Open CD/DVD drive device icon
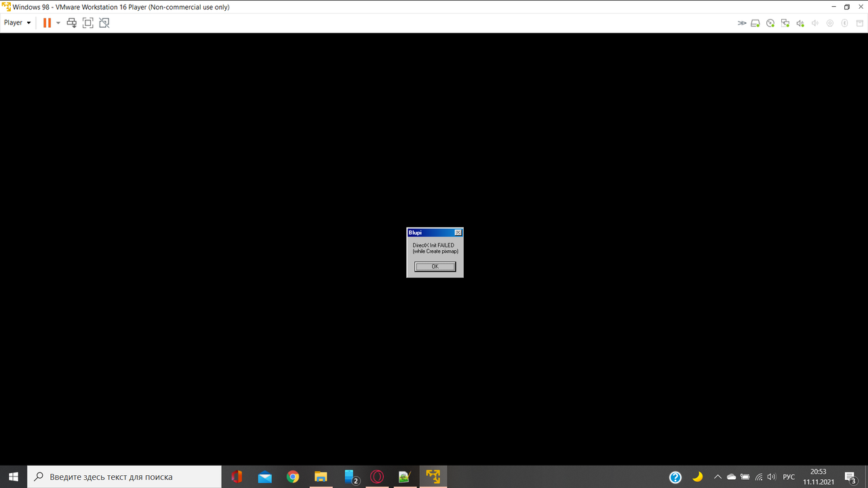Viewport: 868px width, 488px height. pyautogui.click(x=770, y=23)
